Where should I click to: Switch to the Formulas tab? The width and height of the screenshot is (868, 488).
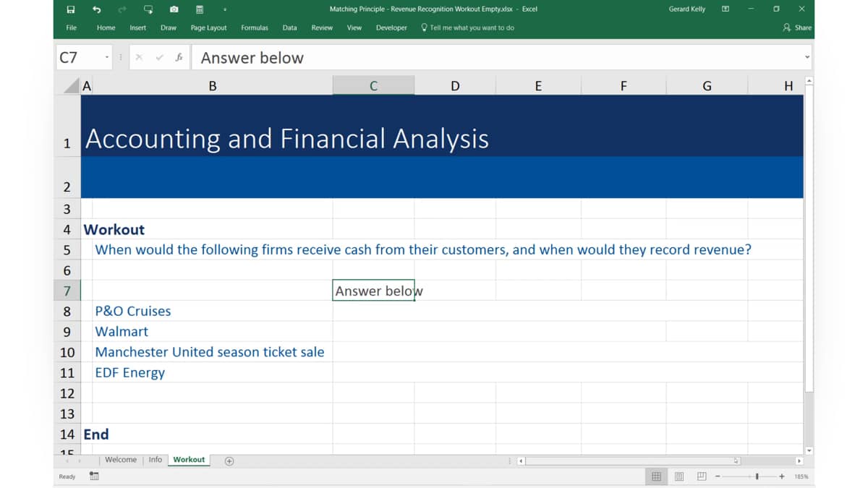[255, 27]
